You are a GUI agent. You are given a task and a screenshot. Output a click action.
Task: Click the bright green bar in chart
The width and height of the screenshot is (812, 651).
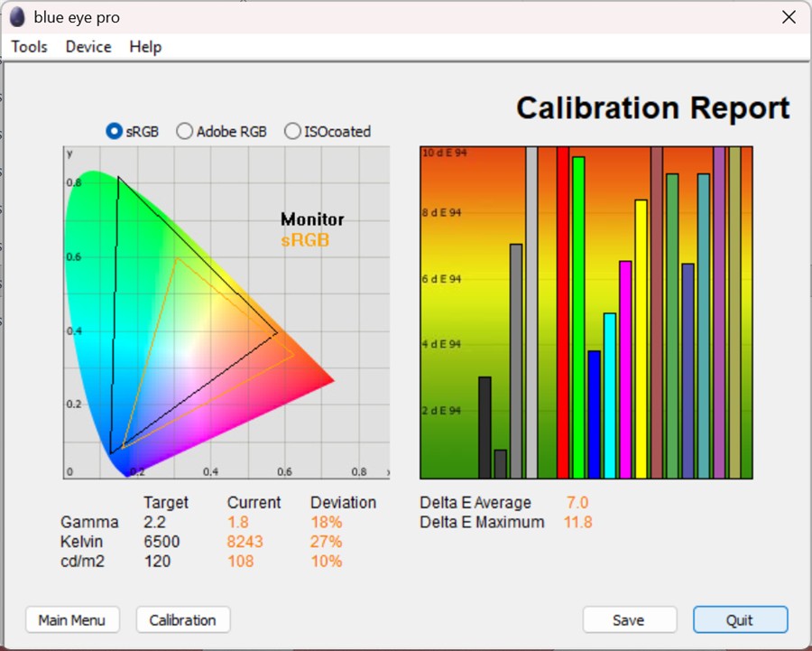tap(578, 316)
